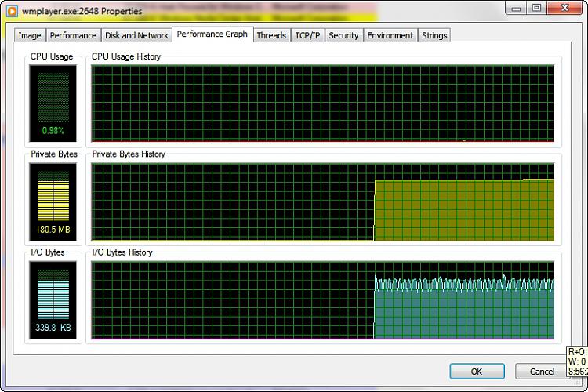Minimize the Properties window
The width and height of the screenshot is (588, 392).
516,8
